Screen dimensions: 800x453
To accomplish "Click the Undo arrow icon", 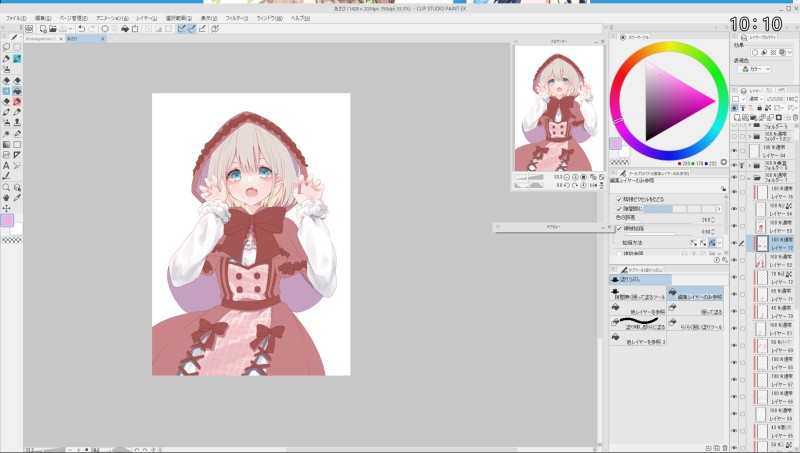I will pos(82,29).
